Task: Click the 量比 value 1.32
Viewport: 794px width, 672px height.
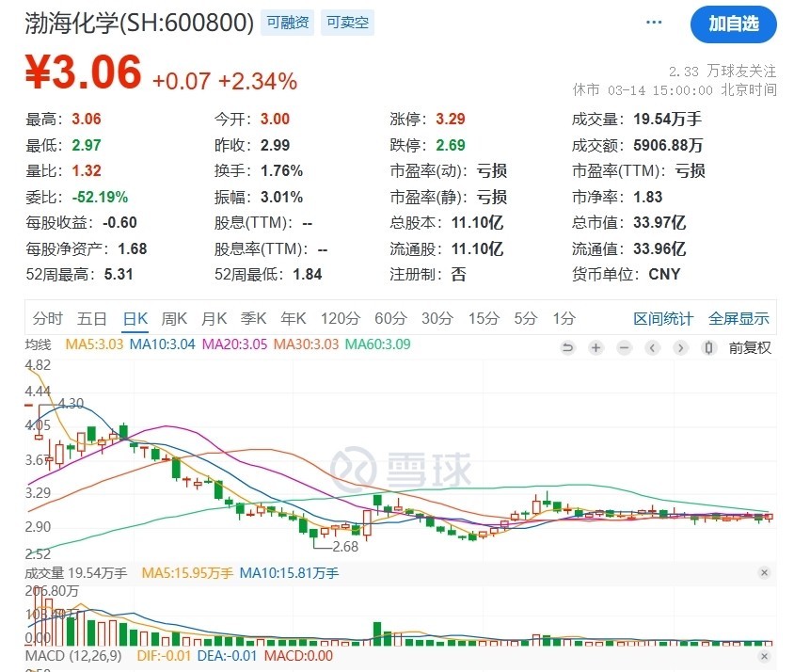Action: tap(87, 171)
